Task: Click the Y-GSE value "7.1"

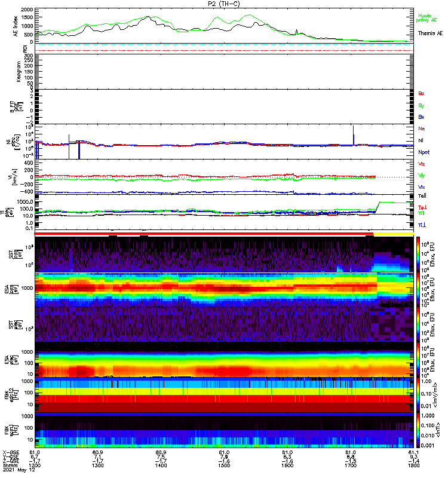Action: tap(98, 457)
